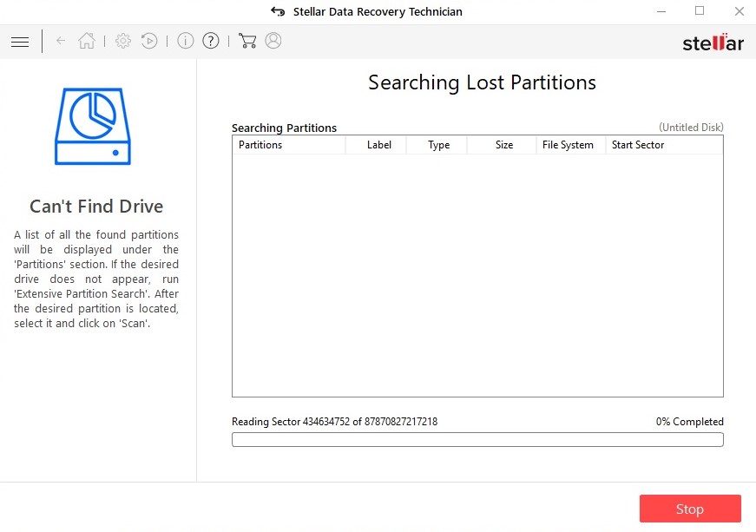Sort by the File System column header
756x532 pixels.
571,145
